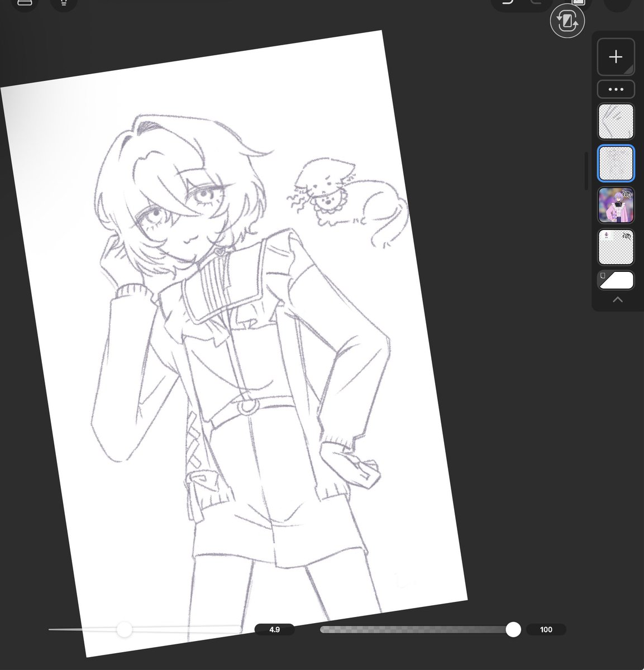The width and height of the screenshot is (644, 670).
Task: Add a new layer with the plus button
Action: click(616, 57)
